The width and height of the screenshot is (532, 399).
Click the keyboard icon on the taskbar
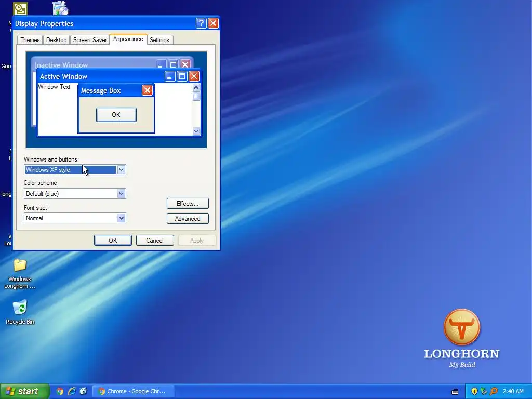click(x=455, y=392)
